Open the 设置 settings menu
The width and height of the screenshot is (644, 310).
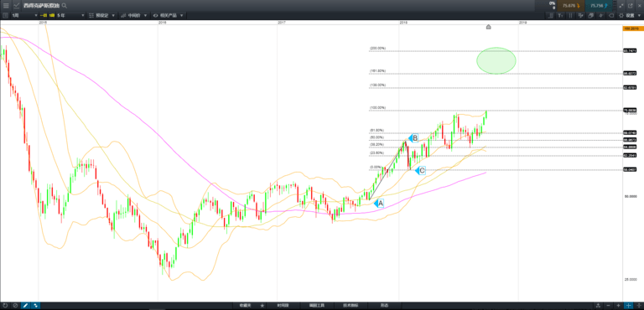(630, 16)
